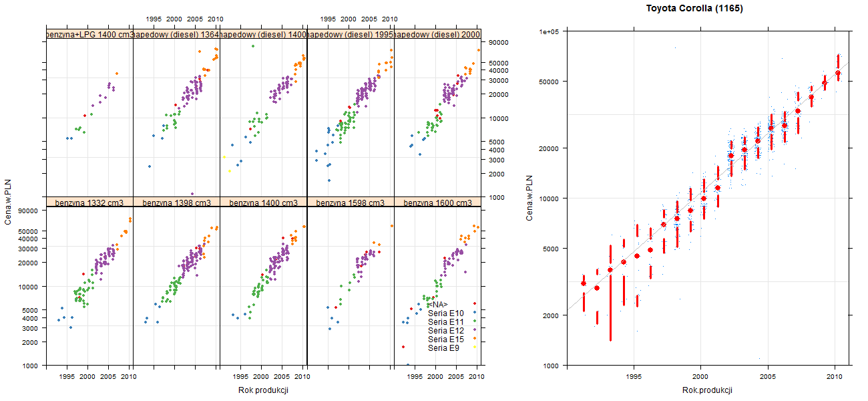The height and width of the screenshot is (401, 868).
Task: Click the '1995' x-tick in Toyota Corolla chart
Action: coord(632,377)
